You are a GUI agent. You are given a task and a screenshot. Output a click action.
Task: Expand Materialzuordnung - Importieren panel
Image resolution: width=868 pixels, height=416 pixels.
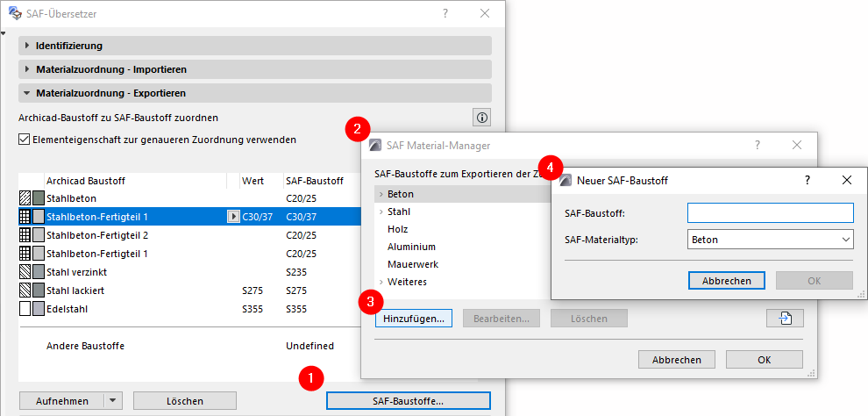click(x=27, y=68)
